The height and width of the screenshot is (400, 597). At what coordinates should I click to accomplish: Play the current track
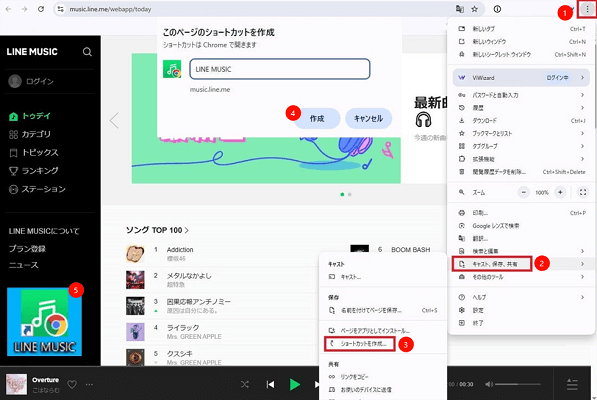click(294, 385)
